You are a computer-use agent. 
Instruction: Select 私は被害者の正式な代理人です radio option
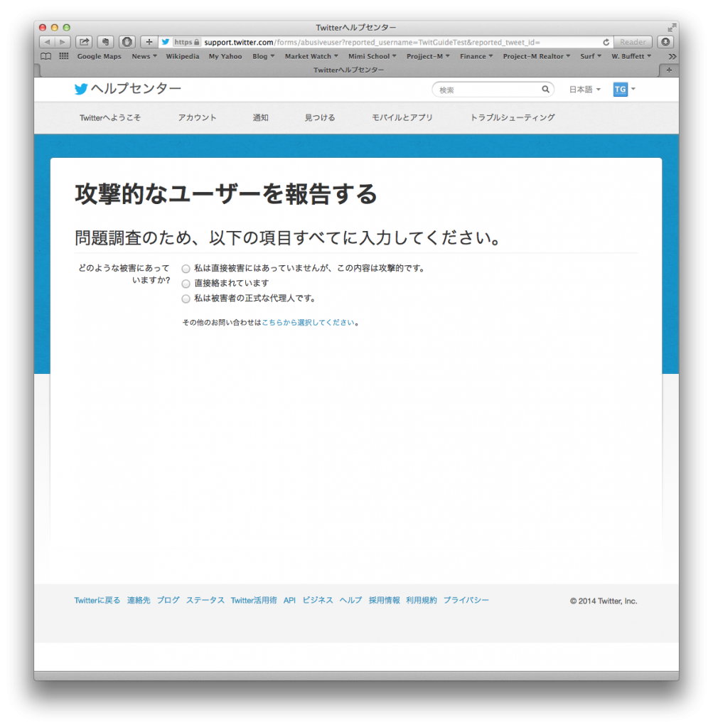[x=186, y=299]
